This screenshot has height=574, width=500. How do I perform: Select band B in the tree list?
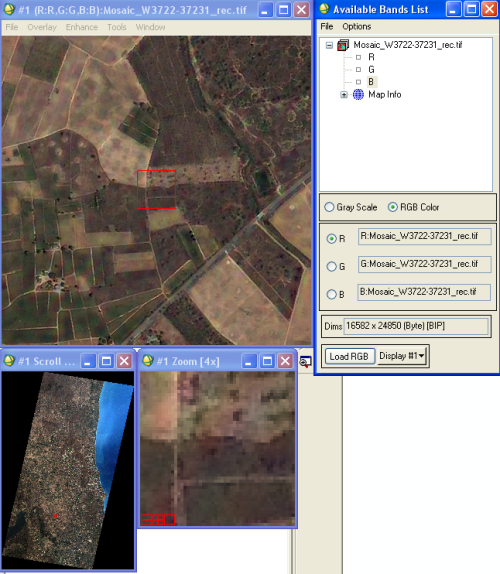(371, 82)
